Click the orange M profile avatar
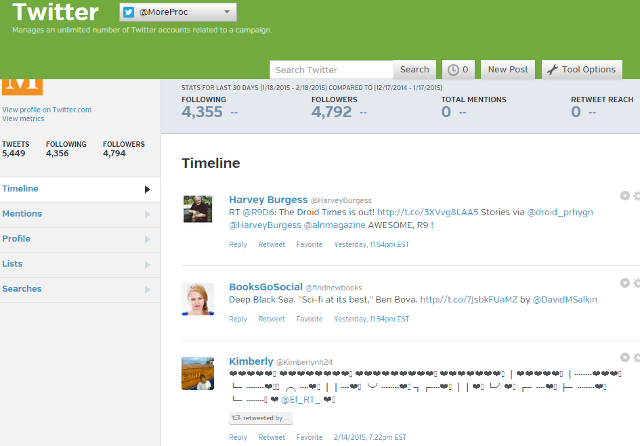Viewport: 640px width, 446px height. [x=22, y=87]
